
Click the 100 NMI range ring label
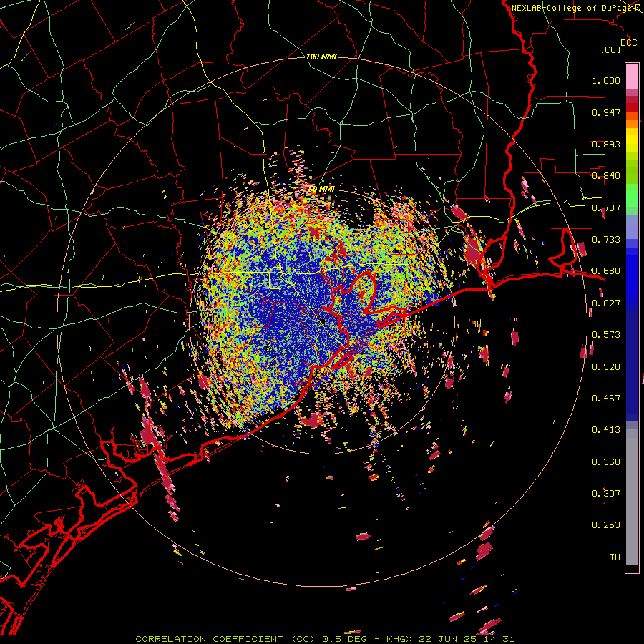pyautogui.click(x=321, y=57)
